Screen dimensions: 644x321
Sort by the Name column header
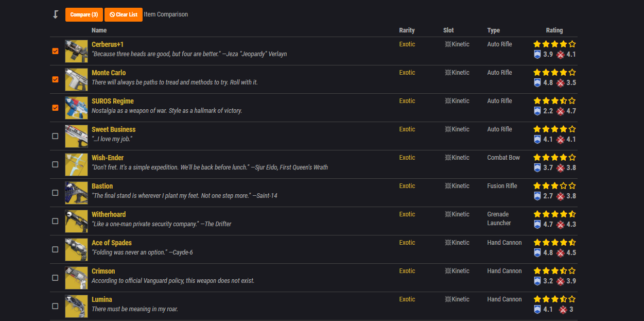click(x=99, y=30)
